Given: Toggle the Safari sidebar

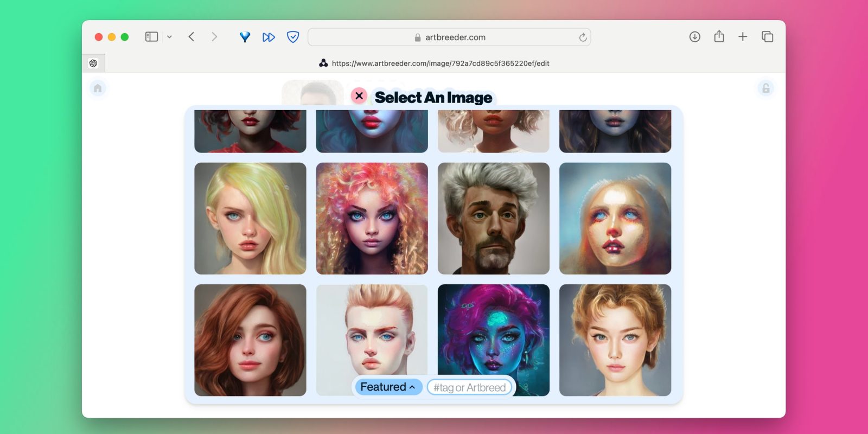Looking at the screenshot, I should click(151, 37).
